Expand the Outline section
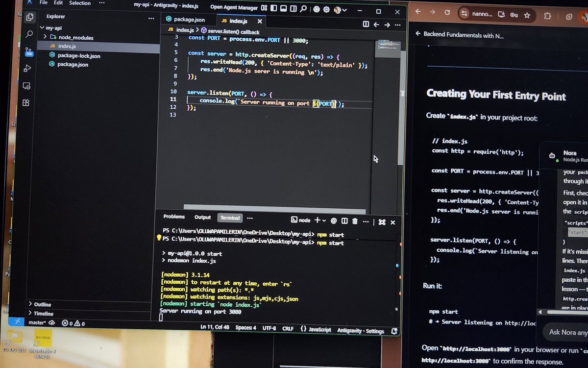The width and height of the screenshot is (588, 368). tap(42, 304)
